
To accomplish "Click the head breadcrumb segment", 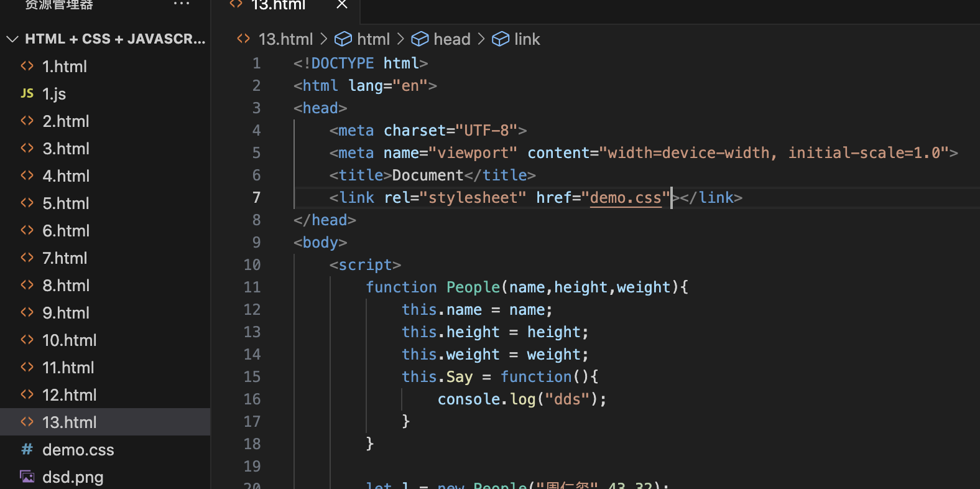I will (452, 39).
